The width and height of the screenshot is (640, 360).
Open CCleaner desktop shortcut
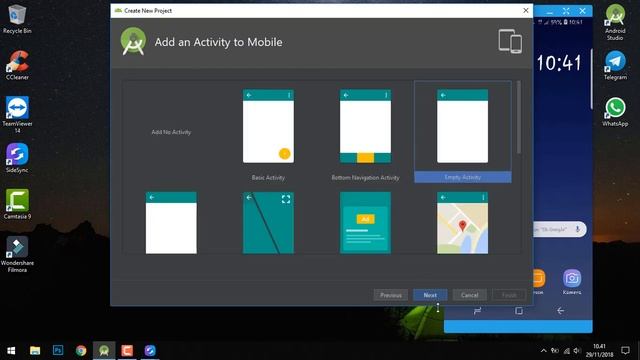(x=17, y=65)
